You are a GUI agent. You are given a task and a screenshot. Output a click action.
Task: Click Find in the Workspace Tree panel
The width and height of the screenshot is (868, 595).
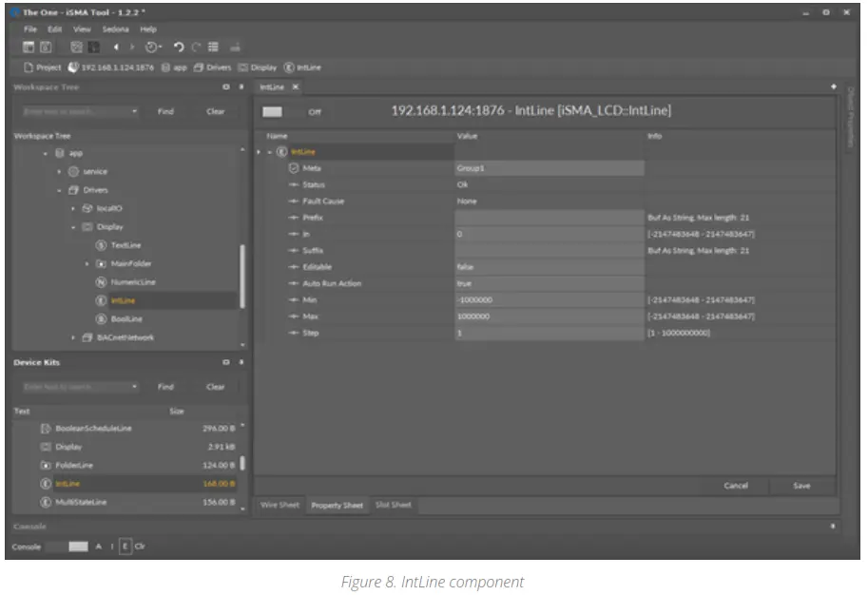click(x=165, y=111)
